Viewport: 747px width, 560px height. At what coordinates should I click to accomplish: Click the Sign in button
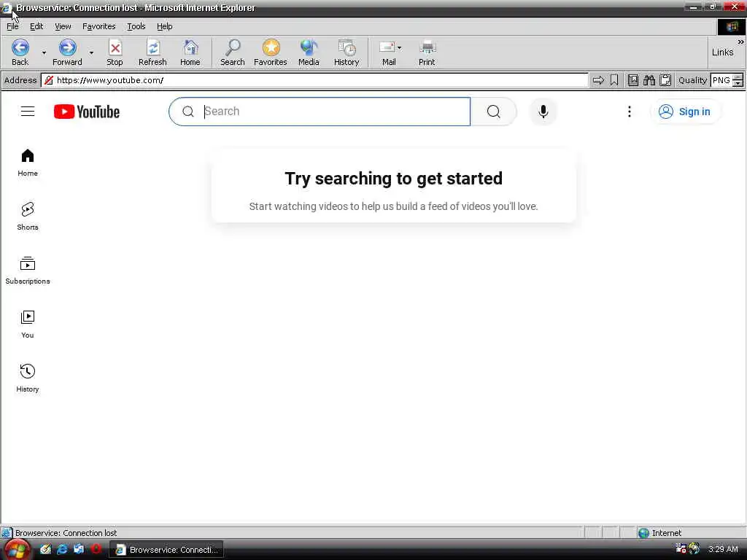684,112
